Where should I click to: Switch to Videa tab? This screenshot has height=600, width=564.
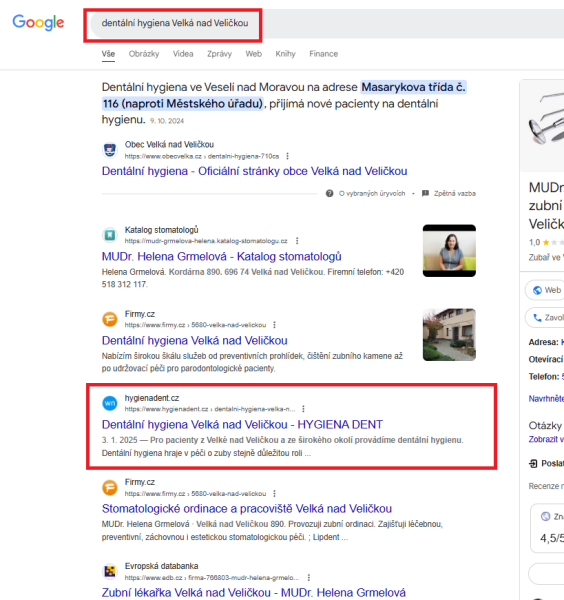click(183, 54)
